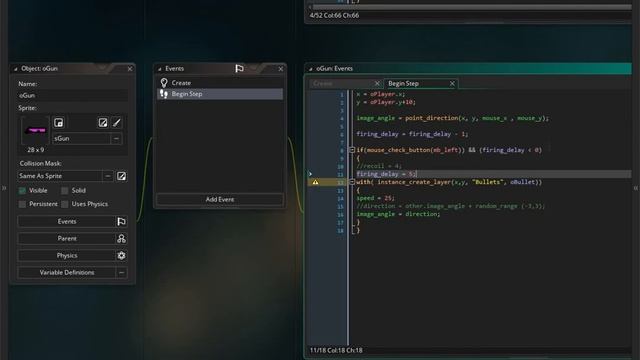Click the '28 x 9' sprite size text

36,150
